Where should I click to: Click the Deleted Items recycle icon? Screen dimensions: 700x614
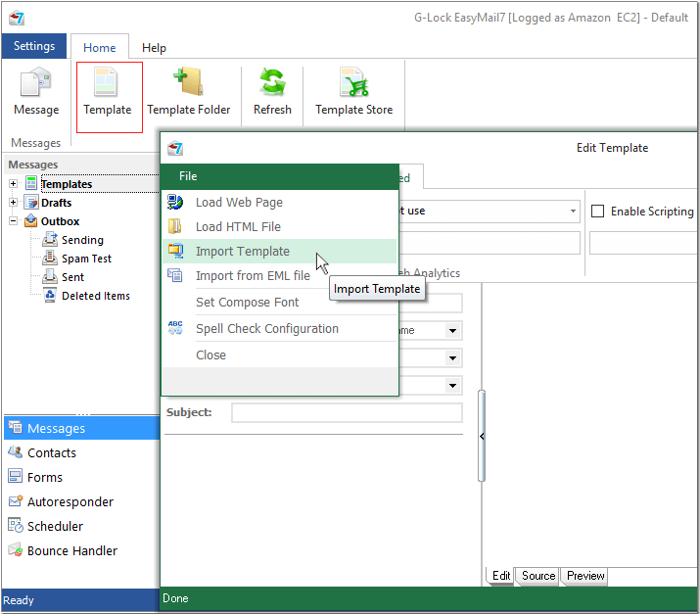tap(50, 295)
